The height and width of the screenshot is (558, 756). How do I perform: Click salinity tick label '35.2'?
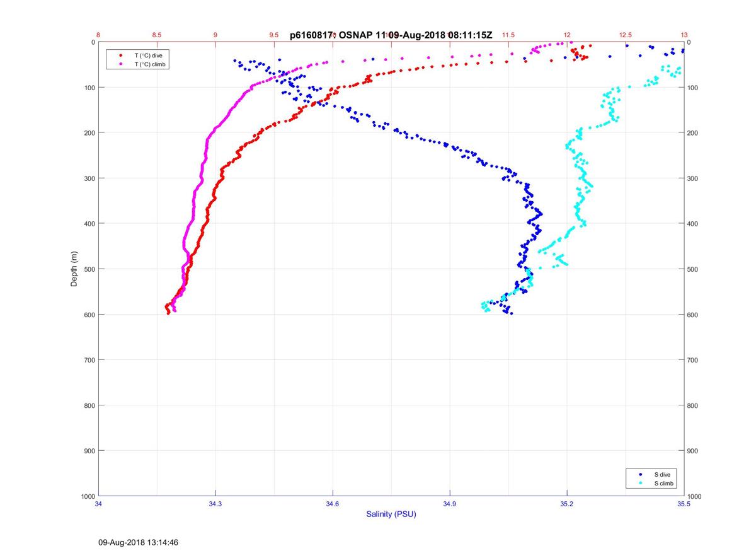[567, 504]
